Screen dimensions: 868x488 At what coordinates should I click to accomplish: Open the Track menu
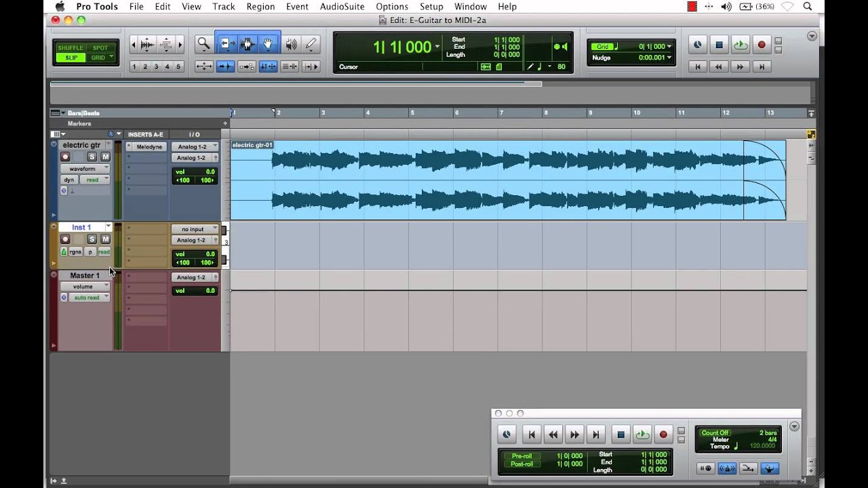(x=224, y=7)
